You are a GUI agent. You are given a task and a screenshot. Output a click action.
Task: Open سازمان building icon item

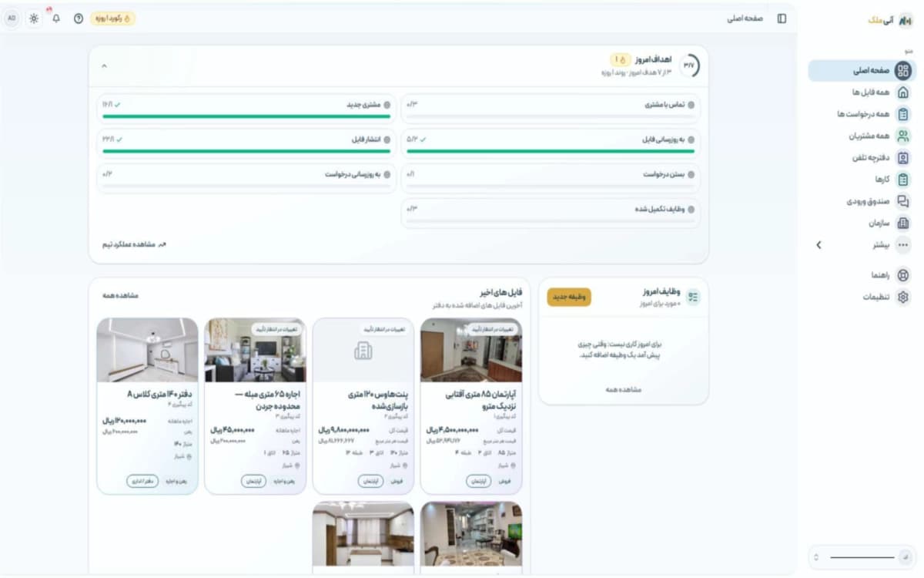click(862, 223)
